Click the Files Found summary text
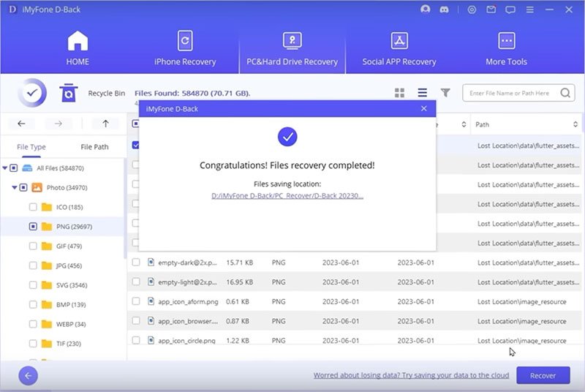Screen dimensions: 585x392 point(192,93)
